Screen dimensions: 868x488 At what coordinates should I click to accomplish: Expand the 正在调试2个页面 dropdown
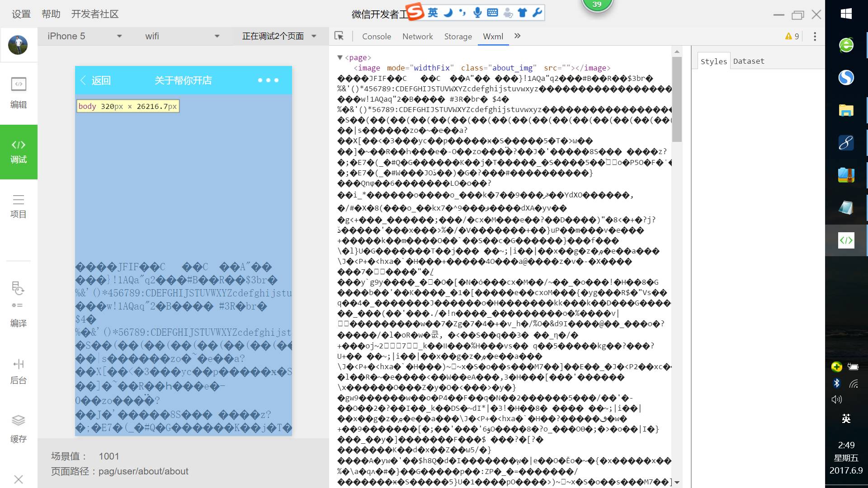pyautogui.click(x=279, y=36)
